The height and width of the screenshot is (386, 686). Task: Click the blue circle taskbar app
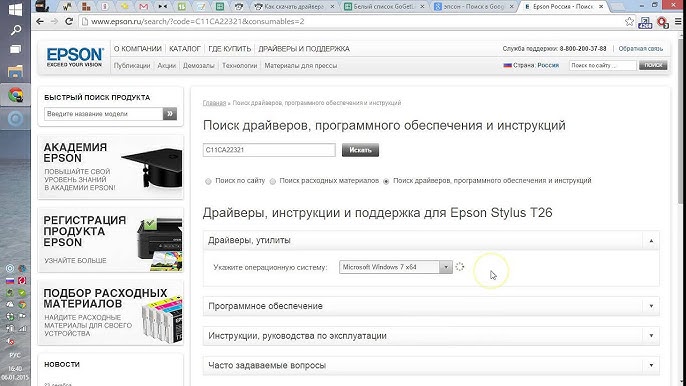[x=15, y=119]
